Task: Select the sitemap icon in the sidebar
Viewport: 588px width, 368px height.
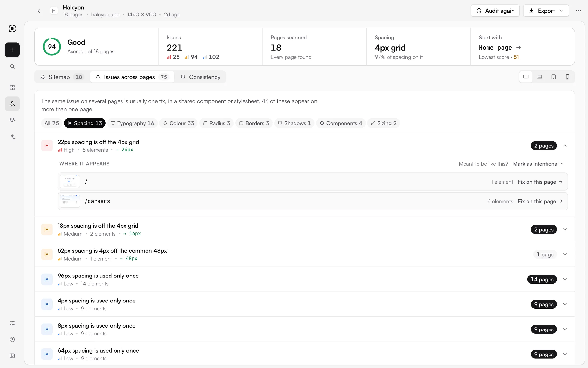Action: pyautogui.click(x=12, y=104)
